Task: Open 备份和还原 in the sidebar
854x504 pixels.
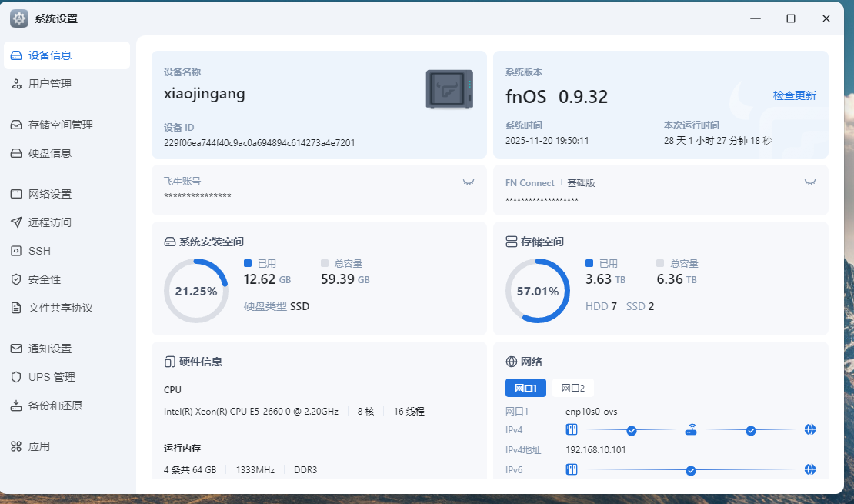Action: click(55, 406)
